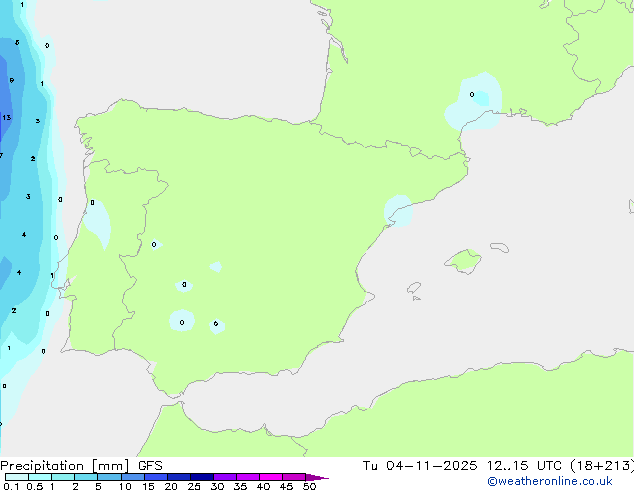Click the 20–25 mm legend color swatch
634x490 pixels.
tap(179, 477)
